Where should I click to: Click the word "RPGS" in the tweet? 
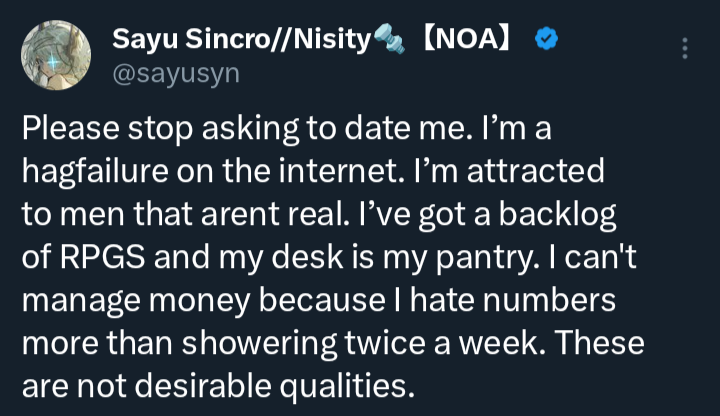coord(103,257)
